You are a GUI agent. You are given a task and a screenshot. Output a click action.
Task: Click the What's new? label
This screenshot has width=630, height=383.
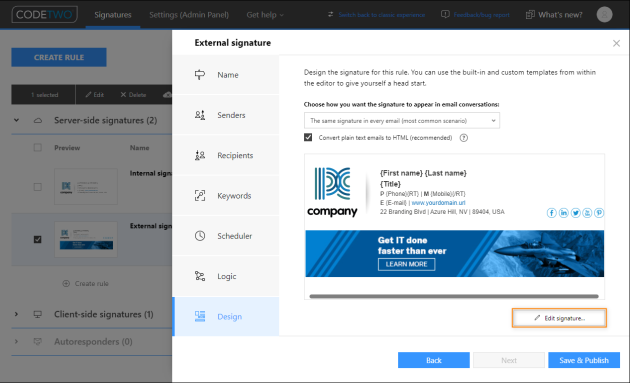560,15
